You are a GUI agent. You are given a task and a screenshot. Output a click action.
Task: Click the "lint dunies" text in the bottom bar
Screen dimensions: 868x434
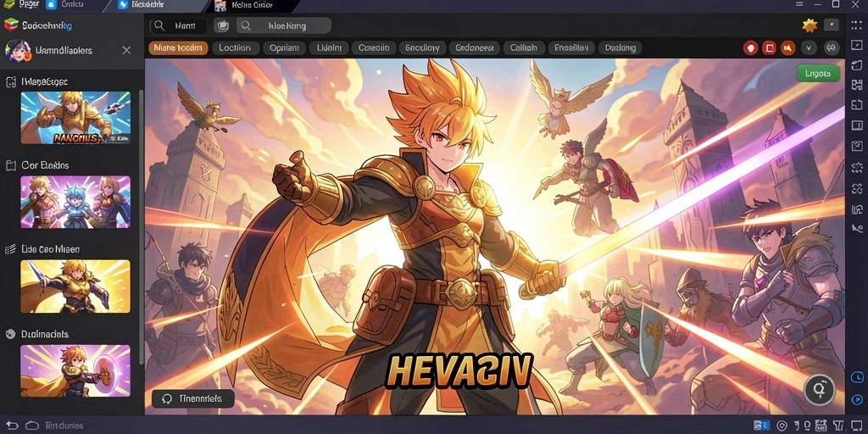point(64,426)
